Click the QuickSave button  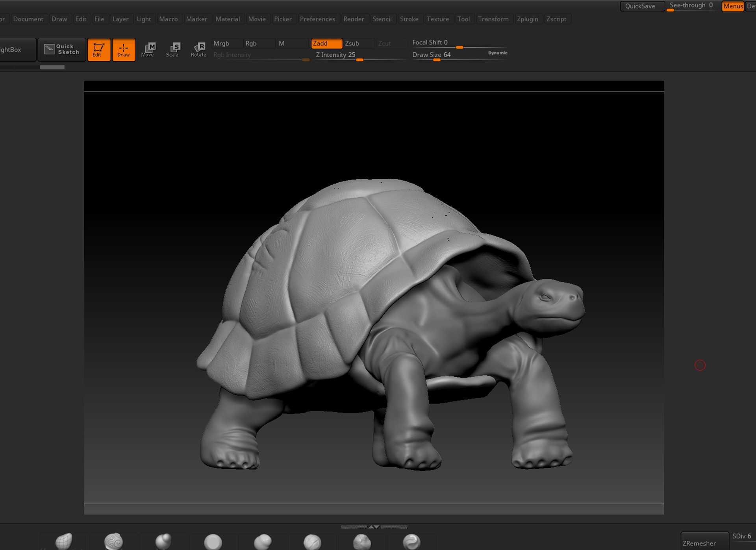(642, 6)
